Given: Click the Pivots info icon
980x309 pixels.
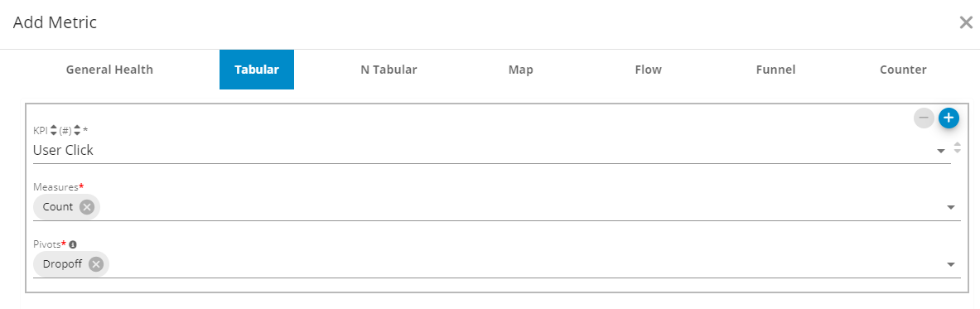Looking at the screenshot, I should click(73, 244).
